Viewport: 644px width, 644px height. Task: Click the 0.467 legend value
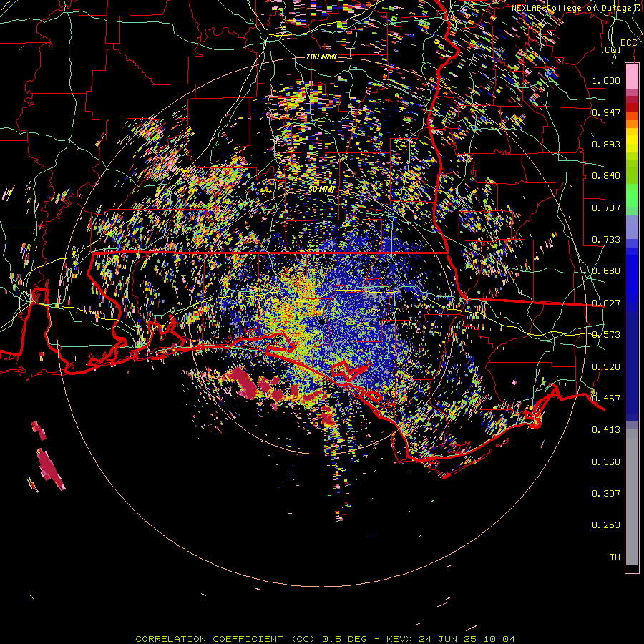tap(606, 398)
